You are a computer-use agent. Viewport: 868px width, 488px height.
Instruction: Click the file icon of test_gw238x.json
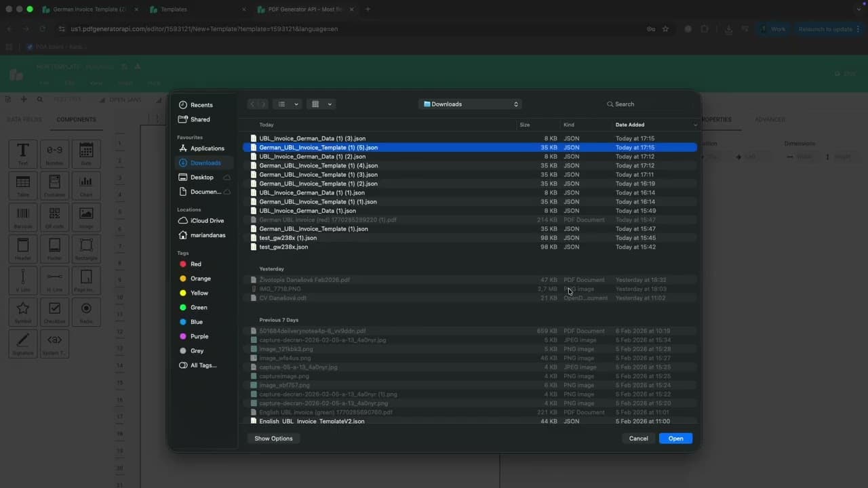pos(254,247)
